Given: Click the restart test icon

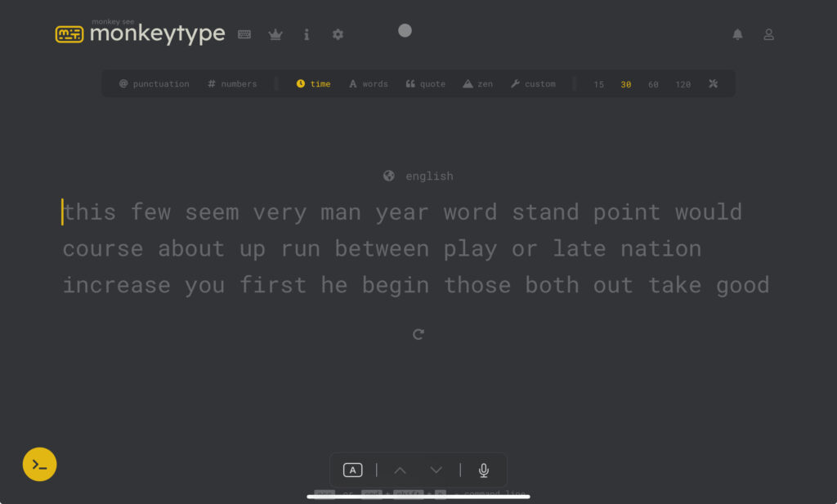Looking at the screenshot, I should coord(418,334).
